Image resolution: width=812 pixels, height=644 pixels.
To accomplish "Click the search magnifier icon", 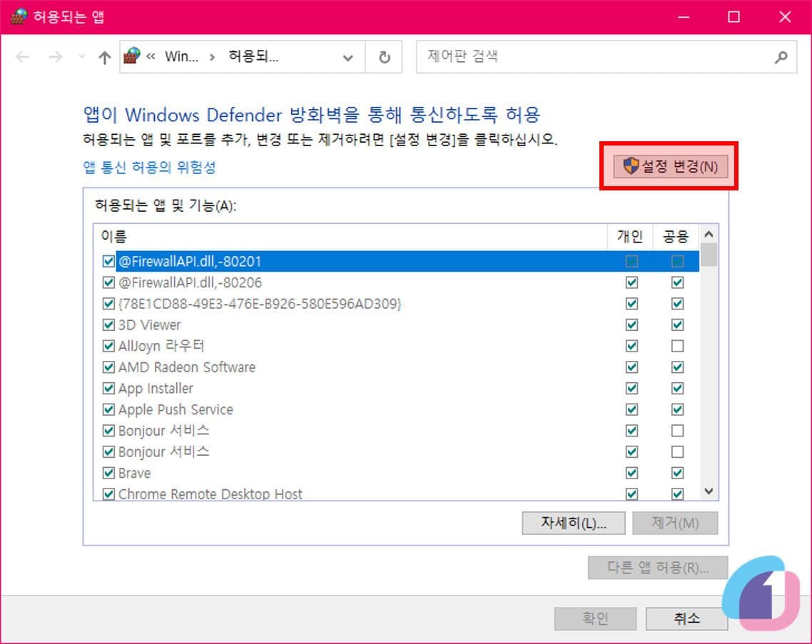I will click(781, 57).
